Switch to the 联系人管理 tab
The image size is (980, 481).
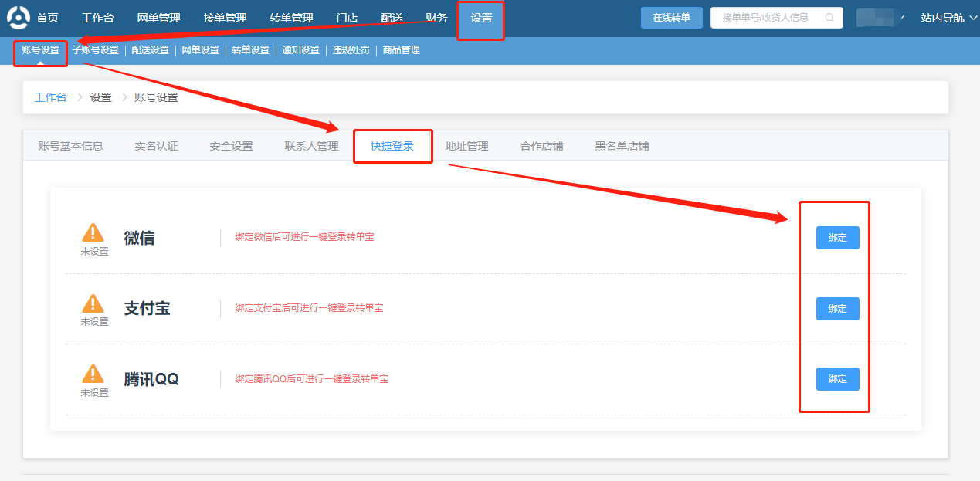coord(311,146)
